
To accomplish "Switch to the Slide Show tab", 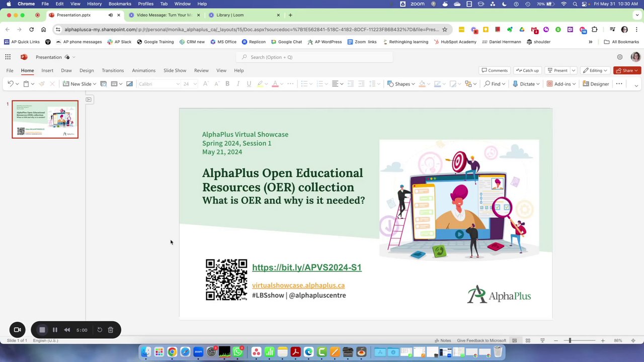I will pos(175,70).
